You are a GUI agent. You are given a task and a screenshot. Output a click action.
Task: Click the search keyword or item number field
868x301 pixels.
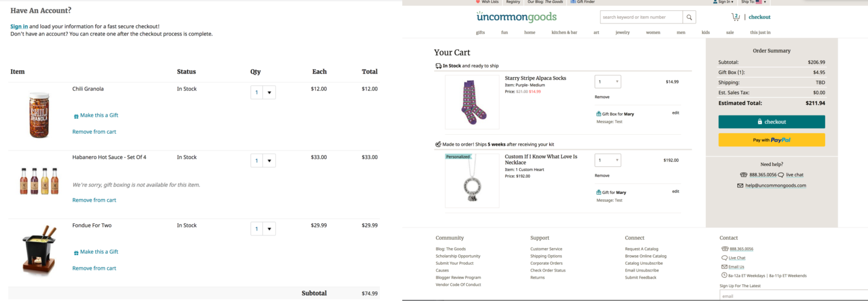[641, 17]
